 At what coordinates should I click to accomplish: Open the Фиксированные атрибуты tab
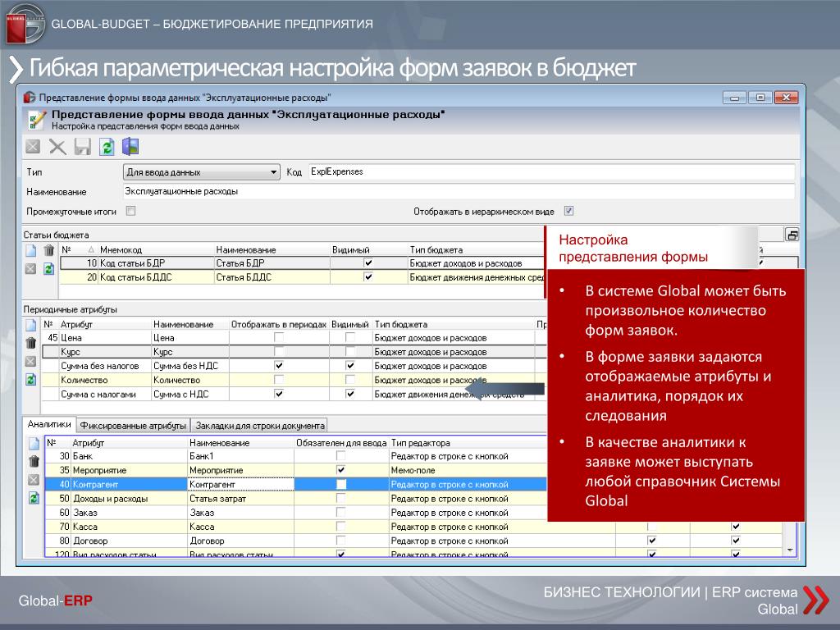pos(133,426)
